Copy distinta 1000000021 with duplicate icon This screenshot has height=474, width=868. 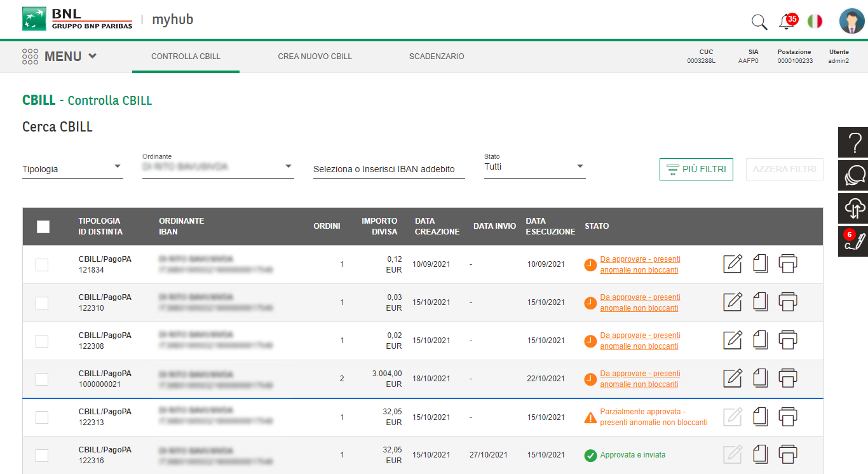pyautogui.click(x=760, y=378)
